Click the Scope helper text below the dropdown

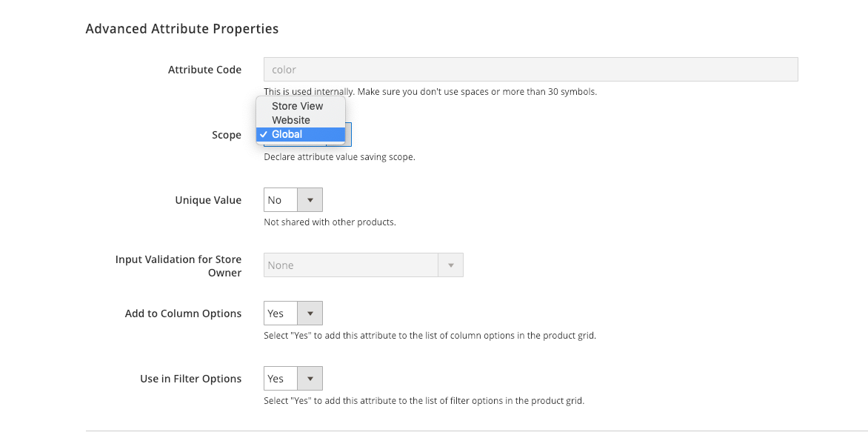tap(338, 156)
